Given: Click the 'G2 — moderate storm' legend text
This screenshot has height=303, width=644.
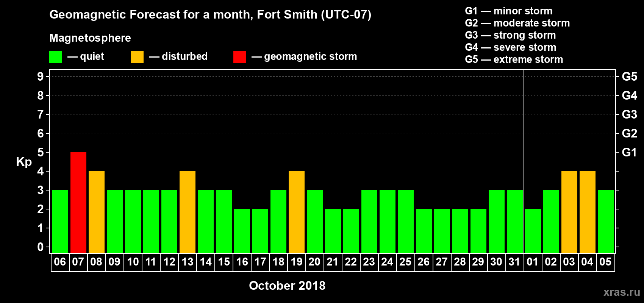Looking at the screenshot, I should (x=517, y=23).
